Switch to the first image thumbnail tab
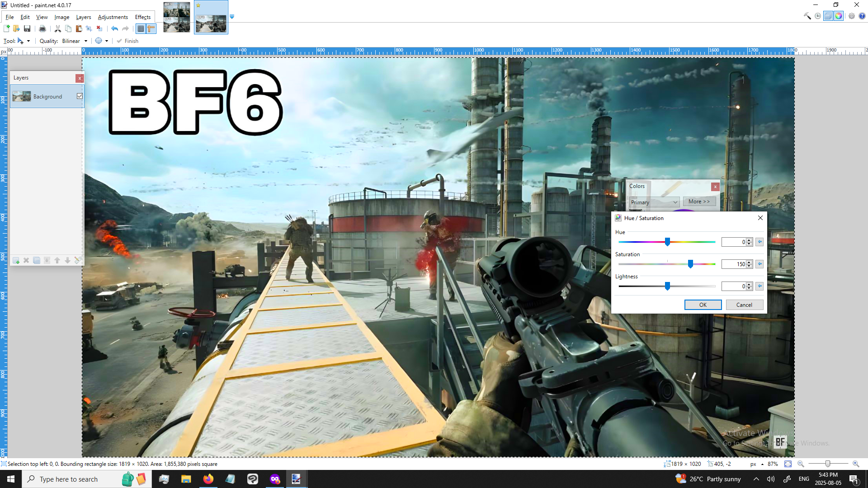The height and width of the screenshot is (488, 868). 176,17
